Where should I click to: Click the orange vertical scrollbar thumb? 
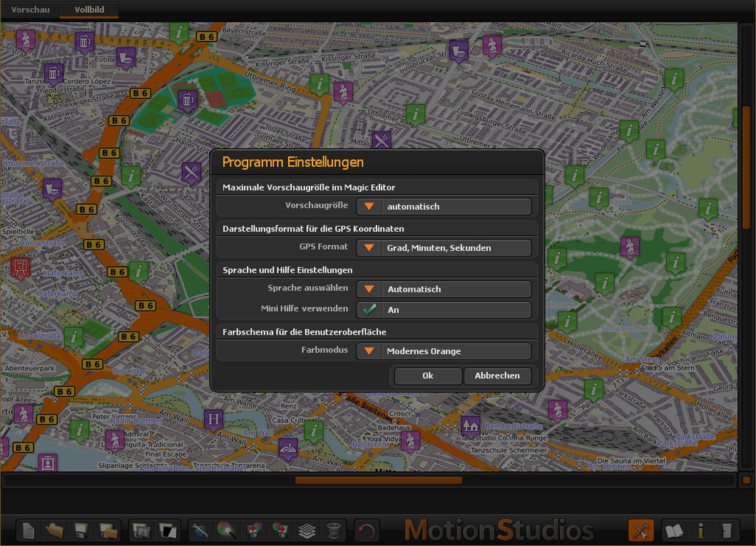(746, 168)
